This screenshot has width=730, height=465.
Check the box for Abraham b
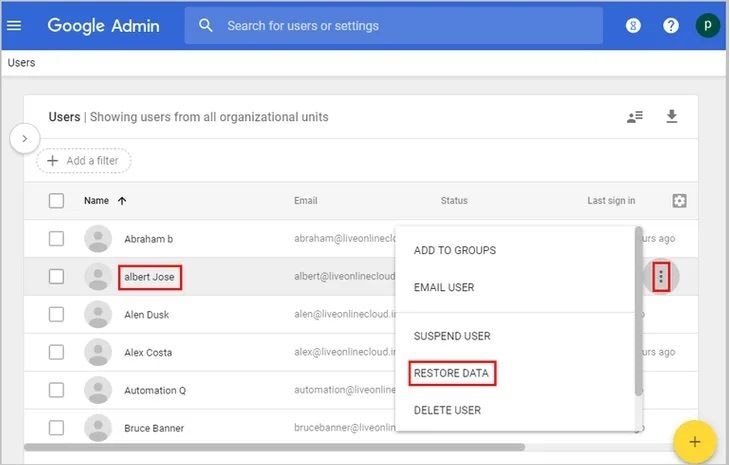coord(57,239)
